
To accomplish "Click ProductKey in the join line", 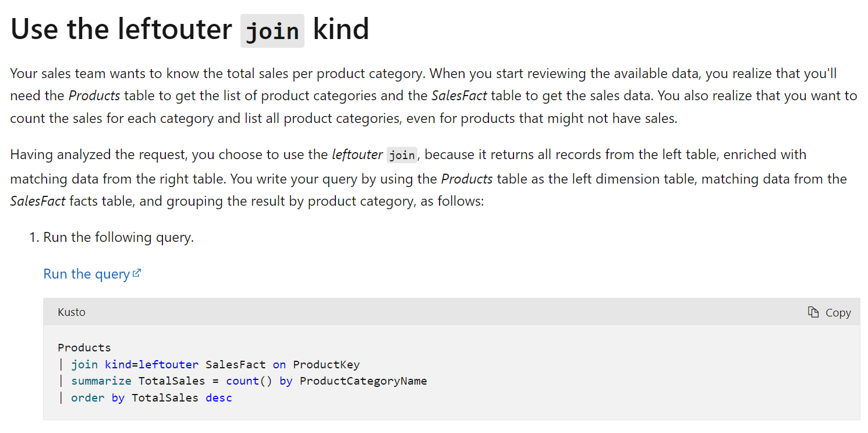I will [327, 365].
